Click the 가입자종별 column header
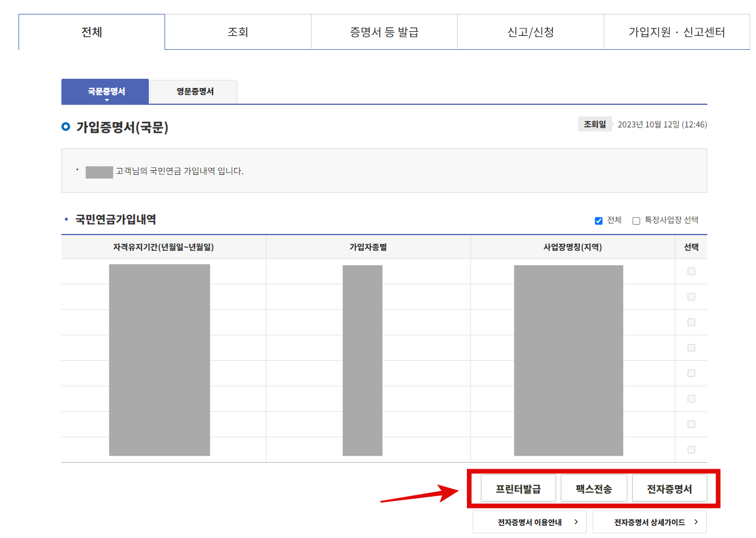Viewport: 756px width, 538px height. 367,247
